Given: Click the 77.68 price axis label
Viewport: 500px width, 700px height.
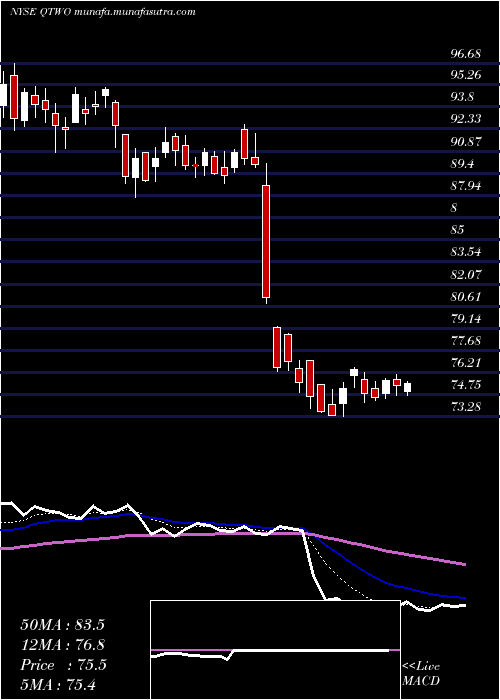Looking at the screenshot, I should 466,341.
